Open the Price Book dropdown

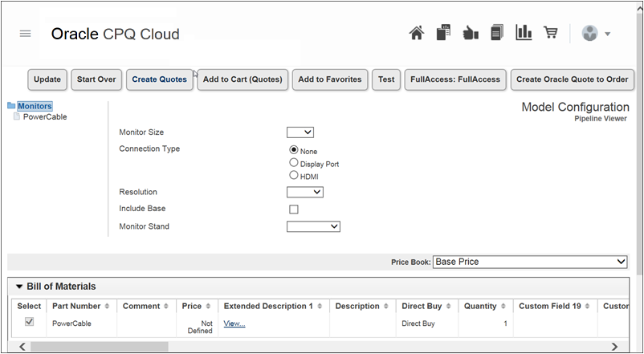coord(530,262)
